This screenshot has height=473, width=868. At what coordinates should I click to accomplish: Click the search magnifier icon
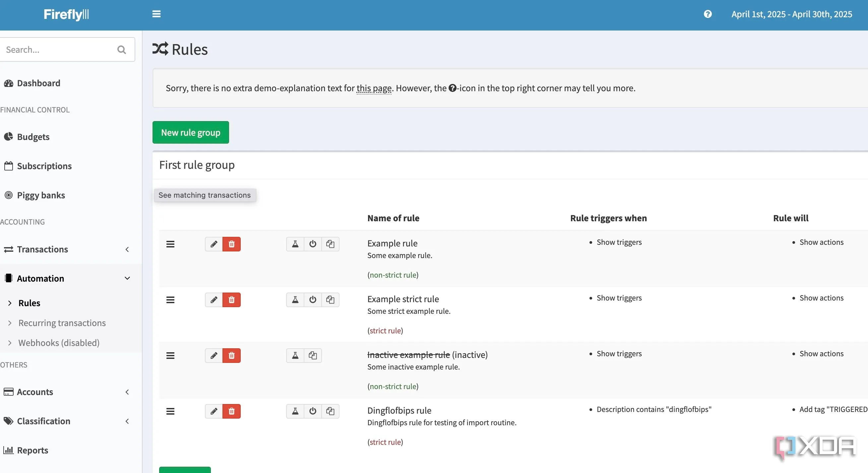click(122, 50)
